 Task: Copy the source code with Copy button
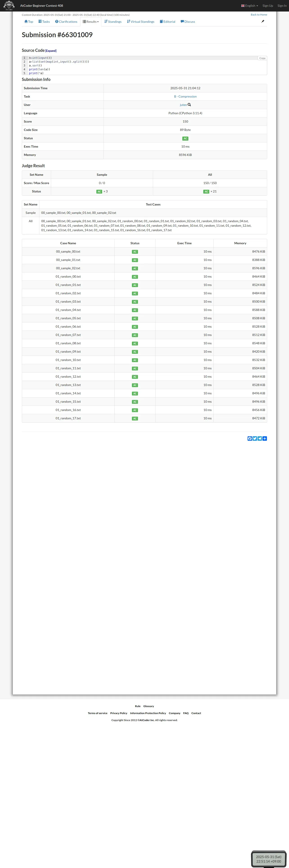(x=262, y=58)
